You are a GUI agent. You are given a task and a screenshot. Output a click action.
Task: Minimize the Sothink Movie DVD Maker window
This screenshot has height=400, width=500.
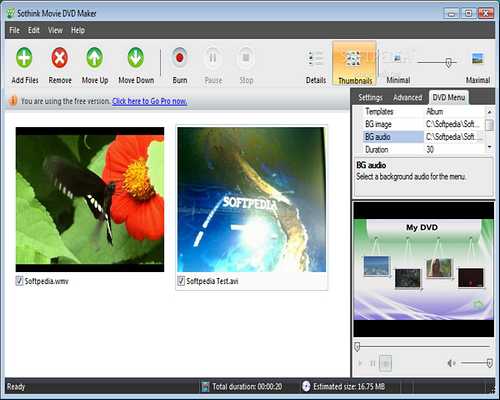point(452,13)
